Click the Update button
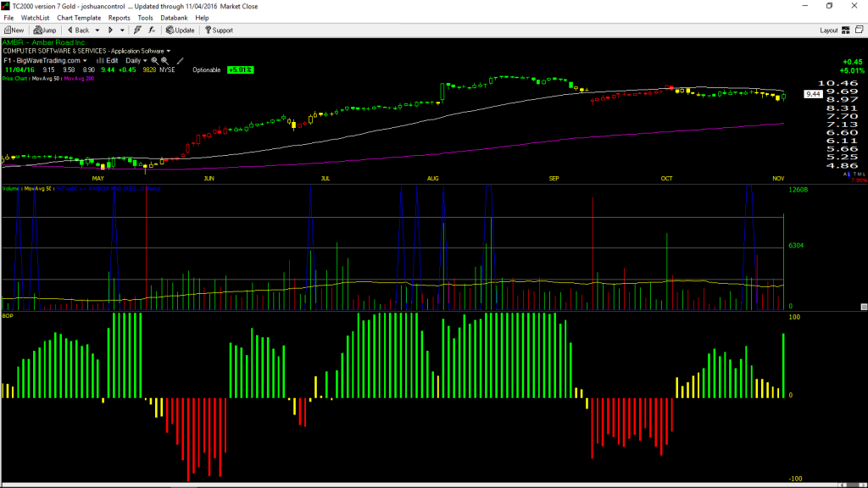The image size is (868, 488). coord(181,30)
